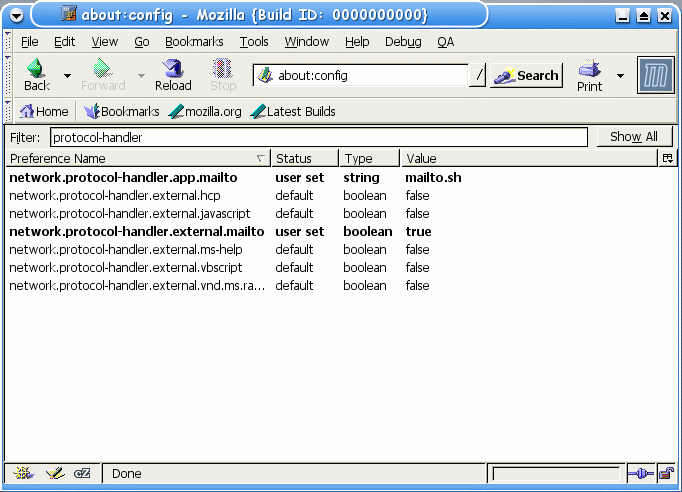This screenshot has width=682, height=492.
Task: Sort by Preference Name column header
Action: [x=138, y=158]
